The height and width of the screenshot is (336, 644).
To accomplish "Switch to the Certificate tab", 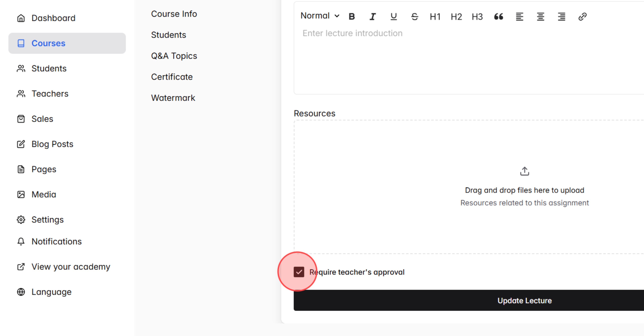I will [172, 77].
